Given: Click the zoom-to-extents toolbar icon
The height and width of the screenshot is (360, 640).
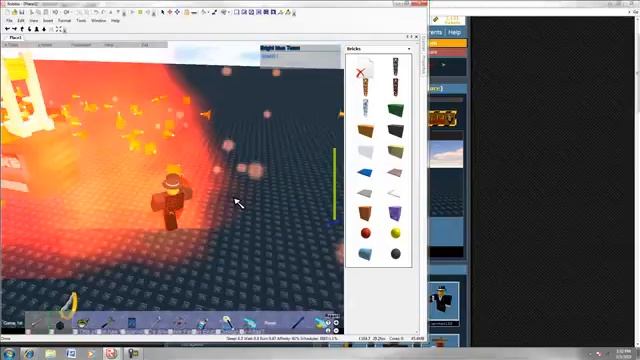Looking at the screenshot, I should pos(58,29).
